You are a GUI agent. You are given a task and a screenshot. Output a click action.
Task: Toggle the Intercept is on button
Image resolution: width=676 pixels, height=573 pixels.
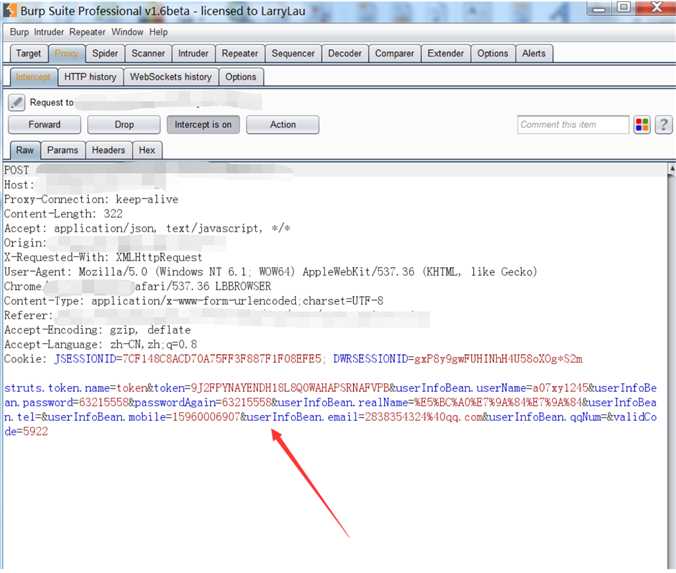pos(203,125)
